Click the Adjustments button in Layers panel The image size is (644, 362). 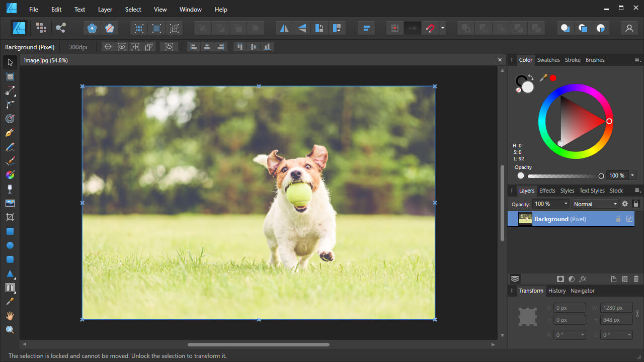tap(572, 279)
